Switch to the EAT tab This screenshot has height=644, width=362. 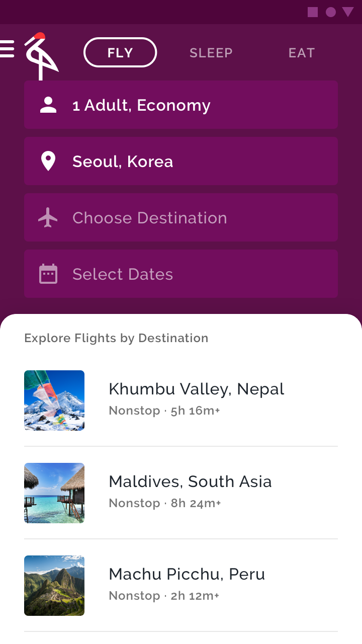tap(301, 53)
